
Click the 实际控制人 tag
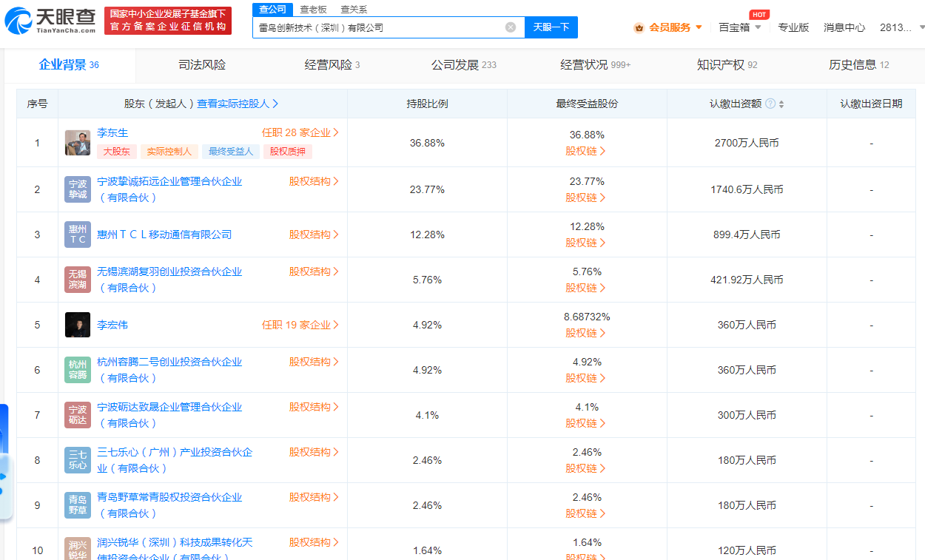[x=169, y=152]
